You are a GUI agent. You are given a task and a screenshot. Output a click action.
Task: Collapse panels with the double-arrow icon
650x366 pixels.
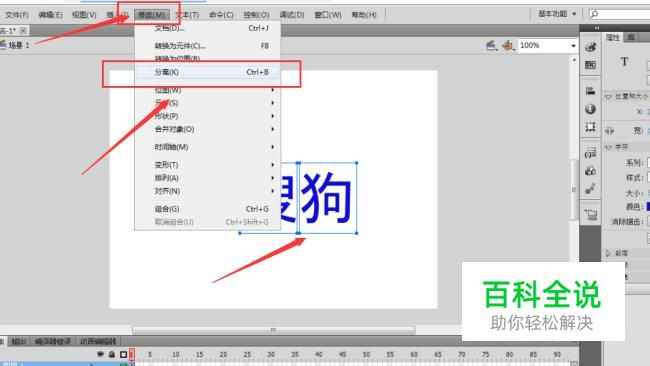click(597, 28)
